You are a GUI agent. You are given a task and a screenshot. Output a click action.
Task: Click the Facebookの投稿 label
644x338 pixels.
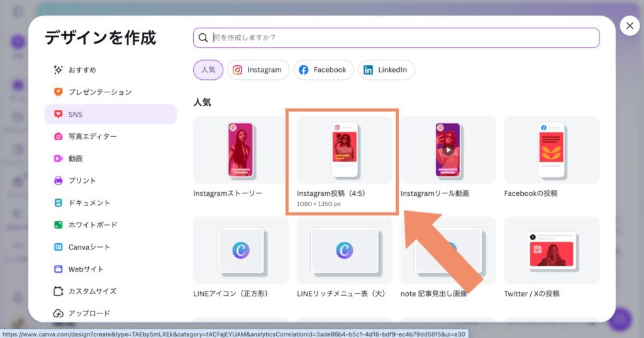[x=531, y=194]
